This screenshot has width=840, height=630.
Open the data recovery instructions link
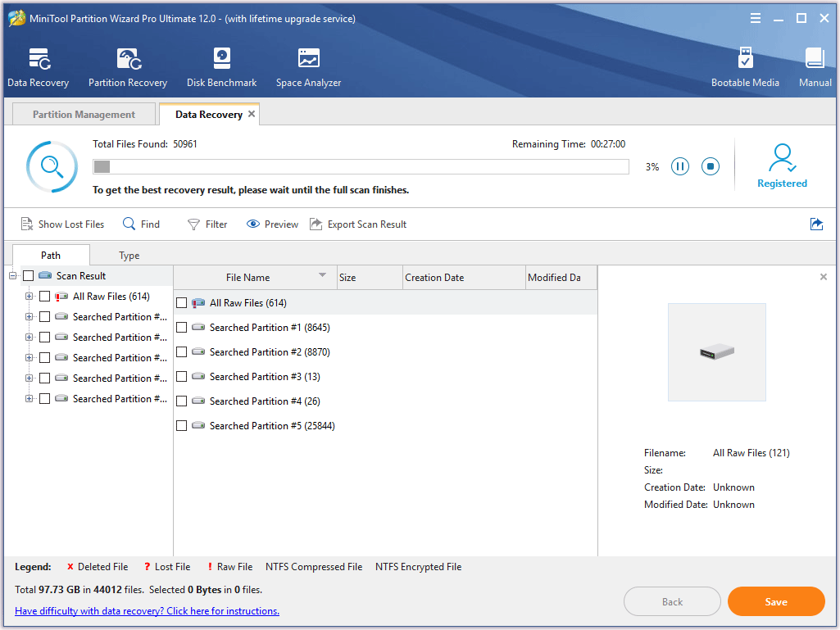[x=148, y=610]
